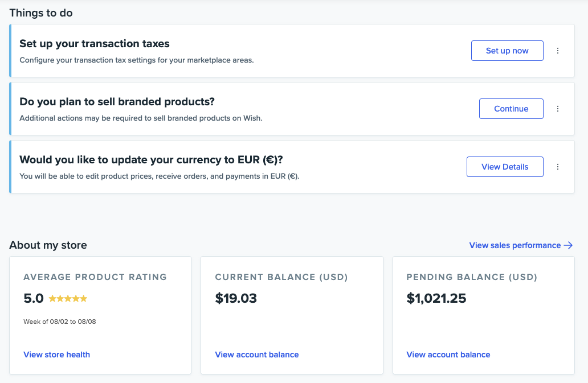Click the Set up now button
This screenshot has width=588, height=383.
coord(507,50)
